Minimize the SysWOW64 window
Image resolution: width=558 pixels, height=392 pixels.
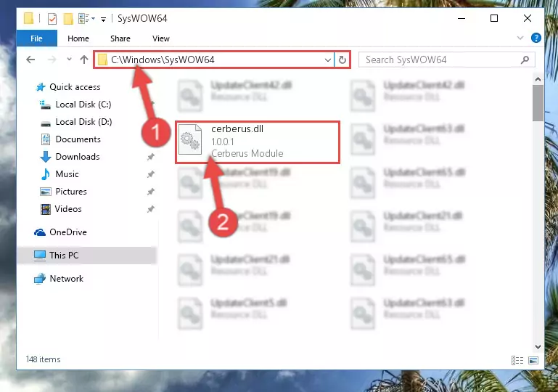(x=461, y=18)
